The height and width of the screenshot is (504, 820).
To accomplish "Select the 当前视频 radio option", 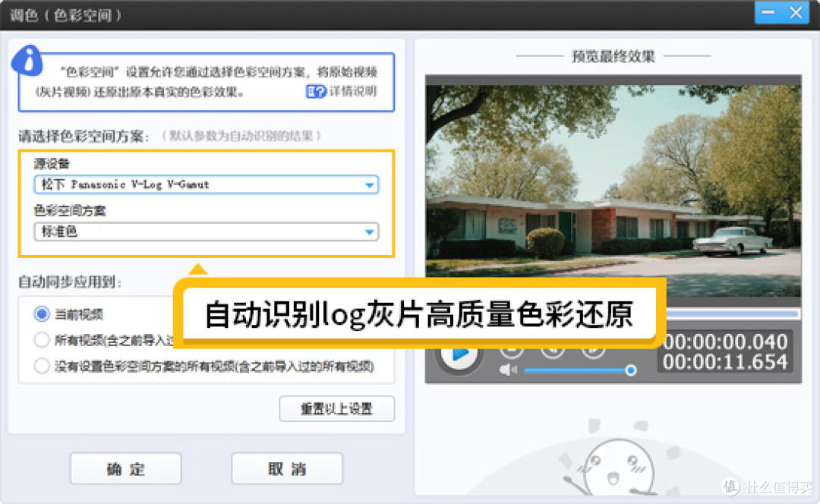I will point(42,314).
